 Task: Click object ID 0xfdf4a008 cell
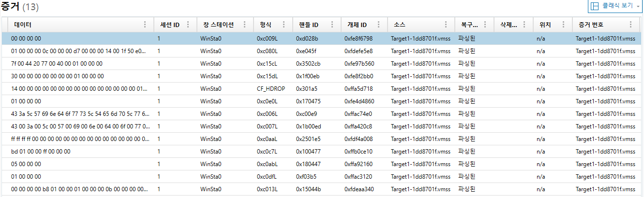(359, 139)
